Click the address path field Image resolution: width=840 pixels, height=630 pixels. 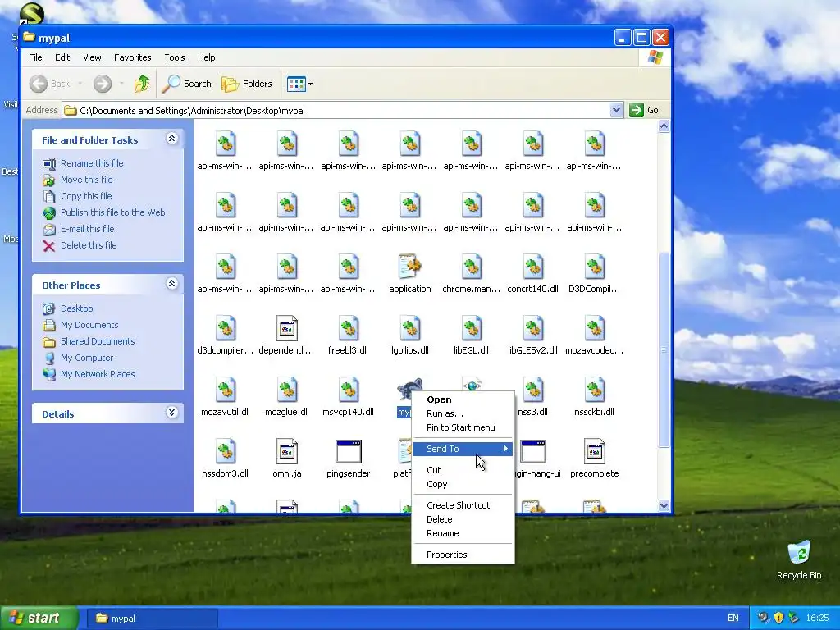point(343,111)
